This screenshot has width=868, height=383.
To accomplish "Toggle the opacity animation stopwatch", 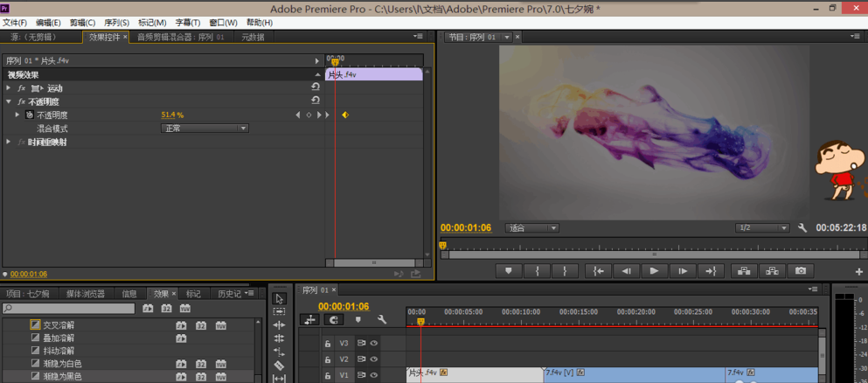I will pyautogui.click(x=29, y=115).
